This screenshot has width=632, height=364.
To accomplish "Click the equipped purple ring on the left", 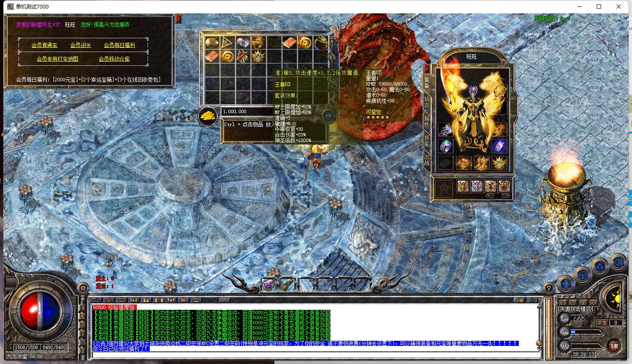I will click(445, 146).
